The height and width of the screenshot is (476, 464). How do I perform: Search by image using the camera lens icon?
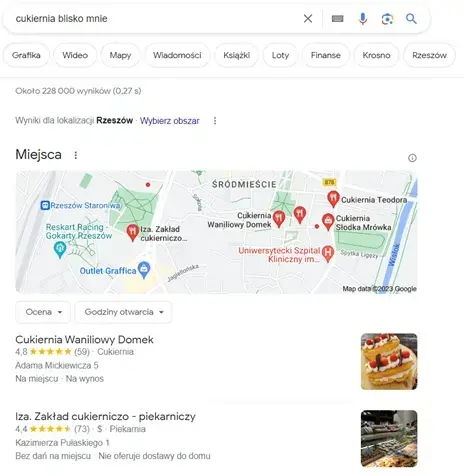[x=387, y=19]
